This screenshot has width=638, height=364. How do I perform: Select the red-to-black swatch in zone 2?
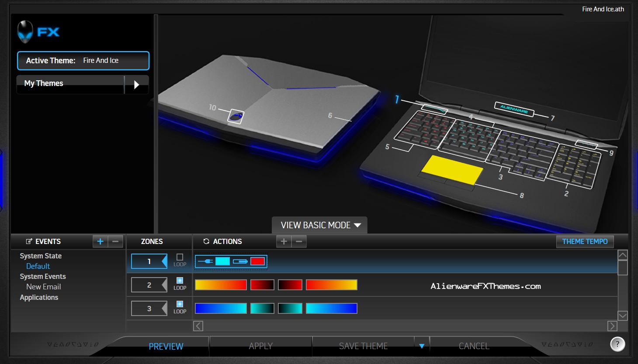(262, 285)
